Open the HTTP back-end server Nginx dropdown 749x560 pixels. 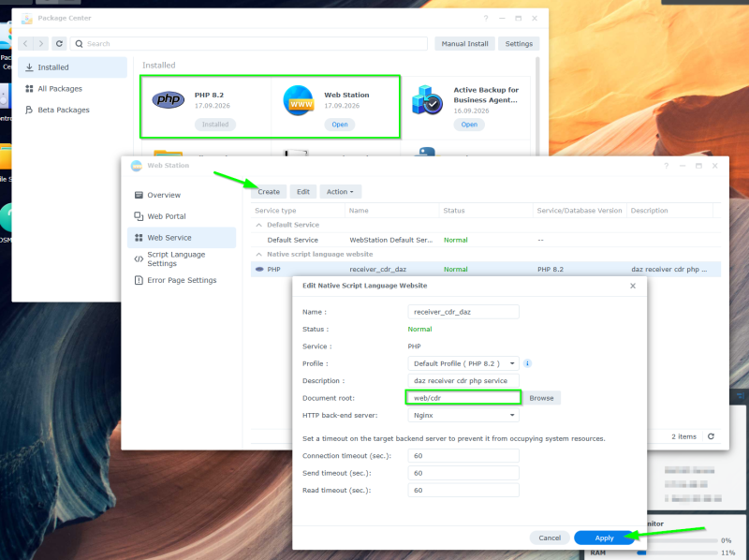pyautogui.click(x=463, y=415)
